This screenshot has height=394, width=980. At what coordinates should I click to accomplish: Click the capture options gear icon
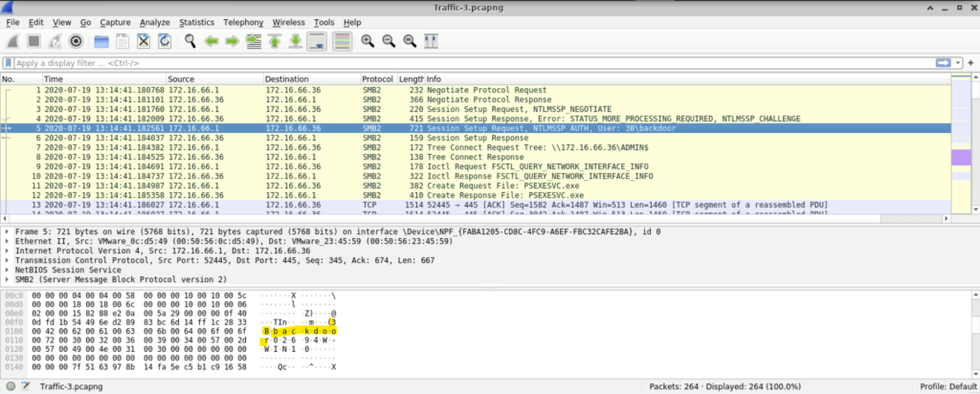tap(76, 41)
